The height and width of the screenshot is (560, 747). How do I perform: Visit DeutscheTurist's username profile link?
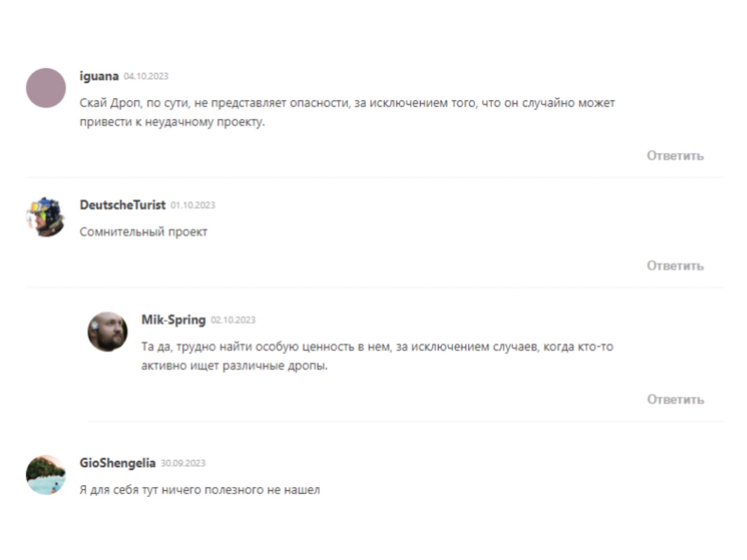pos(122,205)
